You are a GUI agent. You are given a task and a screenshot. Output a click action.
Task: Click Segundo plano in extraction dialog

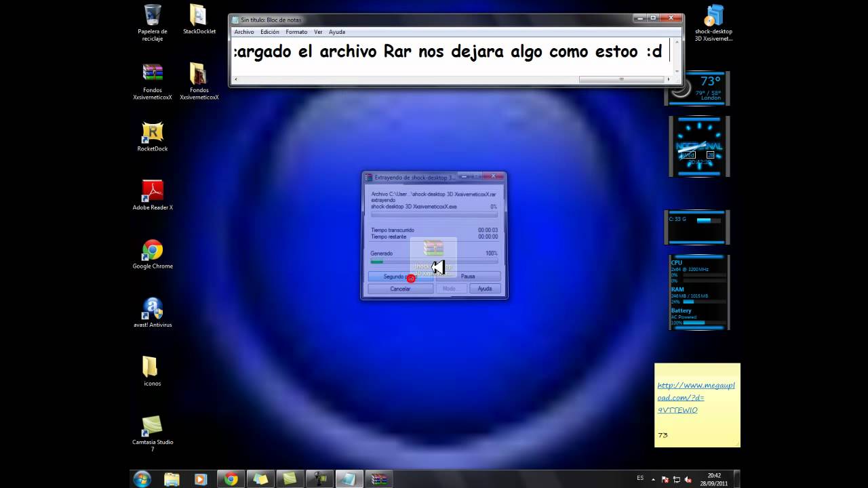tap(400, 277)
